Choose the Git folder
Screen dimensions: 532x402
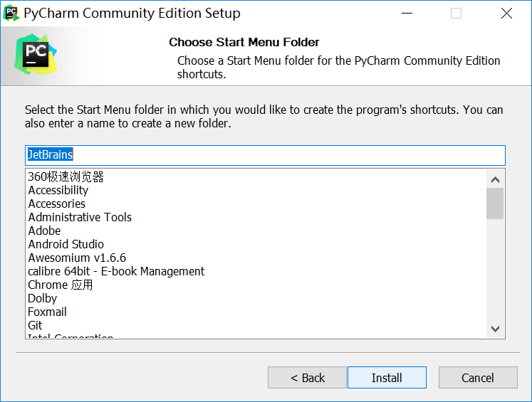pos(36,325)
